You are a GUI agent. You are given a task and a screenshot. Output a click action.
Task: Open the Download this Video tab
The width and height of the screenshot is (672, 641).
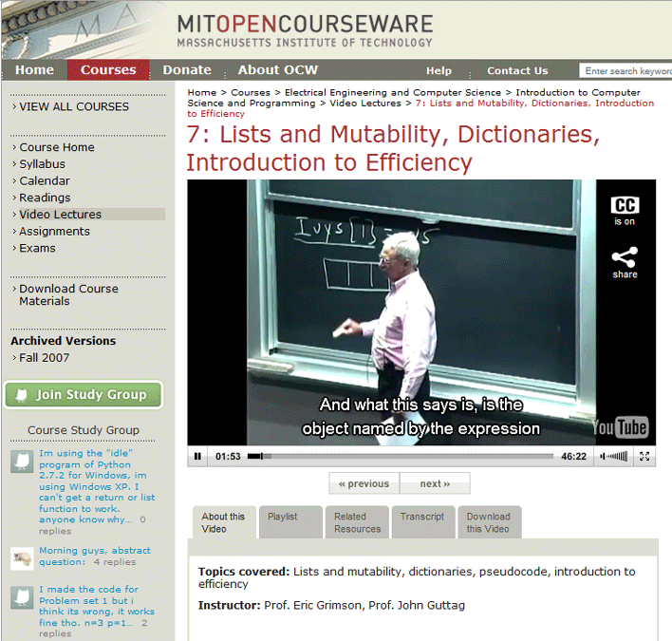click(490, 522)
